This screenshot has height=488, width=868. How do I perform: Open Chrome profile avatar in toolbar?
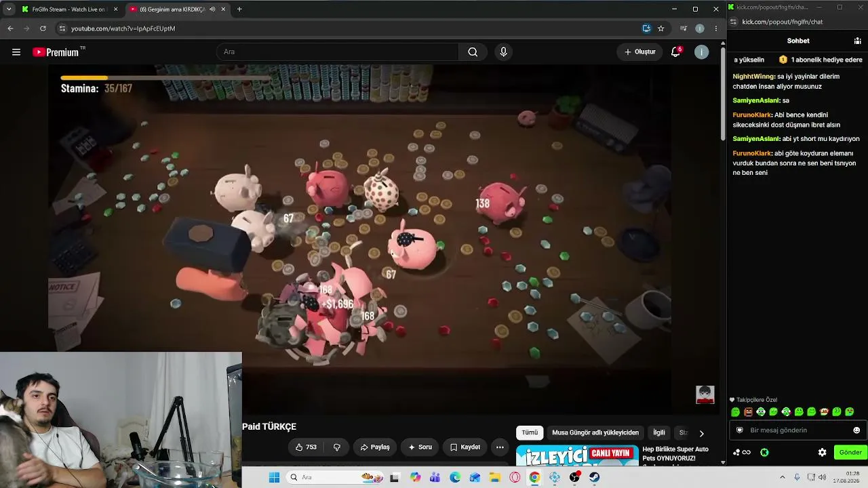pos(700,28)
